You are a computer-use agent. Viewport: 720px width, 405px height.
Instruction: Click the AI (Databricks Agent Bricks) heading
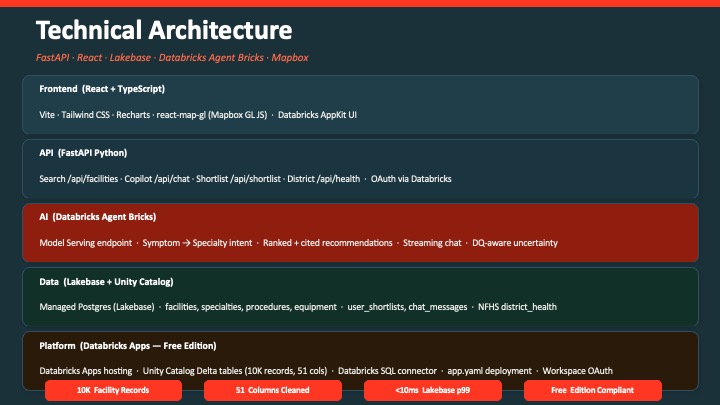pyautogui.click(x=98, y=217)
